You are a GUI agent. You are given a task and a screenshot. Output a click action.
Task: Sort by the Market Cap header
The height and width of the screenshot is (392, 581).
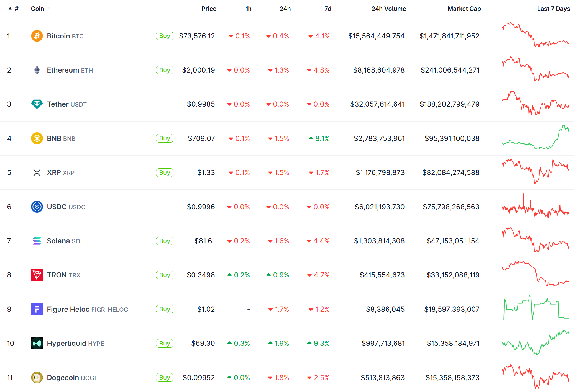point(464,9)
